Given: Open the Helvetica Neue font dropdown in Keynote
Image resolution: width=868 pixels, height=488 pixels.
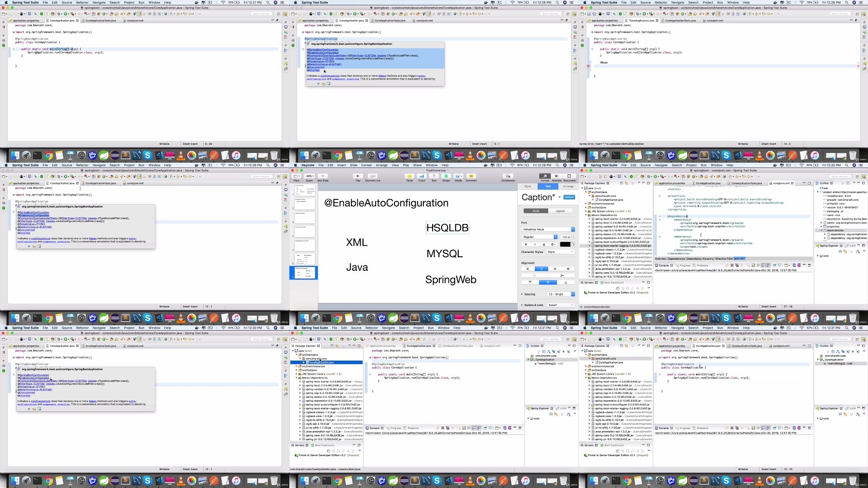Looking at the screenshot, I should click(548, 229).
